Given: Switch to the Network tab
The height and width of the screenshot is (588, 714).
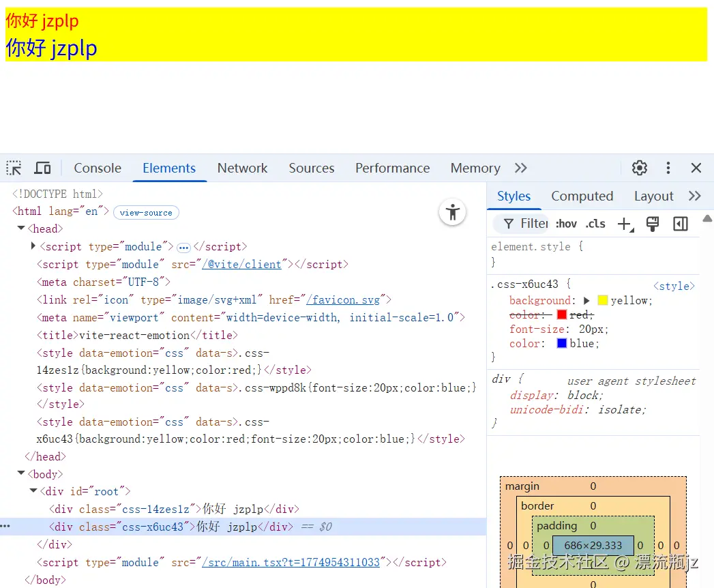Looking at the screenshot, I should coord(242,168).
